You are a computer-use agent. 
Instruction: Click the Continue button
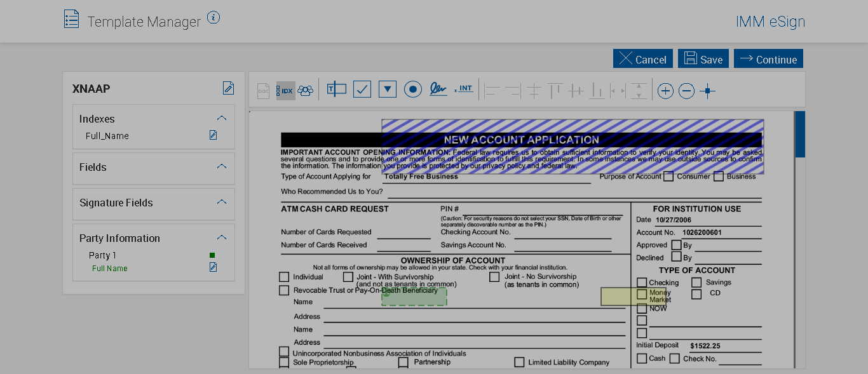(768, 58)
